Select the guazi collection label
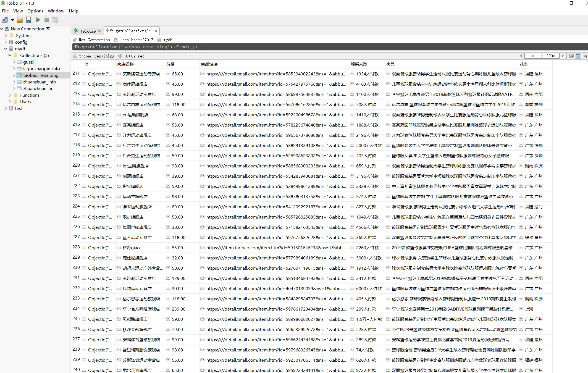The width and height of the screenshot is (588, 373). (x=28, y=62)
